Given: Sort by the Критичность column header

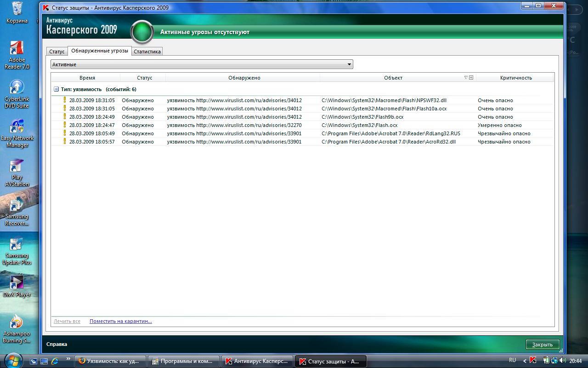Looking at the screenshot, I should click(515, 78).
